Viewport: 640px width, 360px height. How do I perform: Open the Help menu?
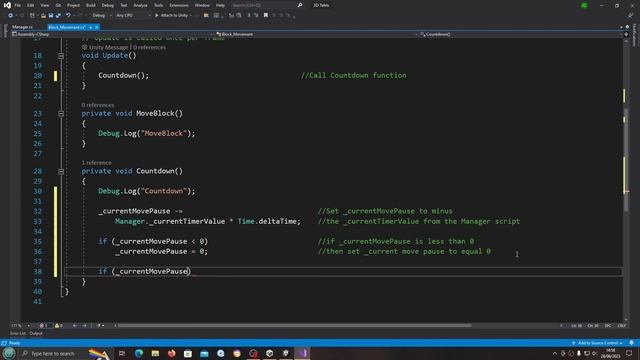(x=220, y=5)
